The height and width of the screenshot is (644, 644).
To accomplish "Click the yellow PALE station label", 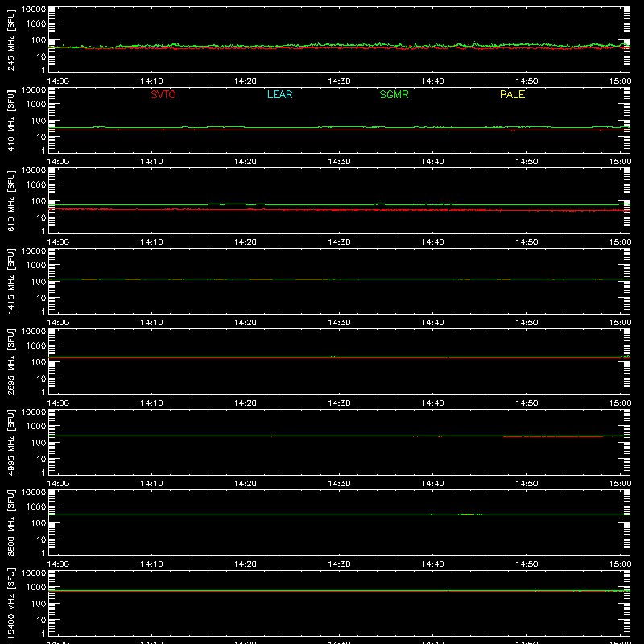I will tap(512, 94).
